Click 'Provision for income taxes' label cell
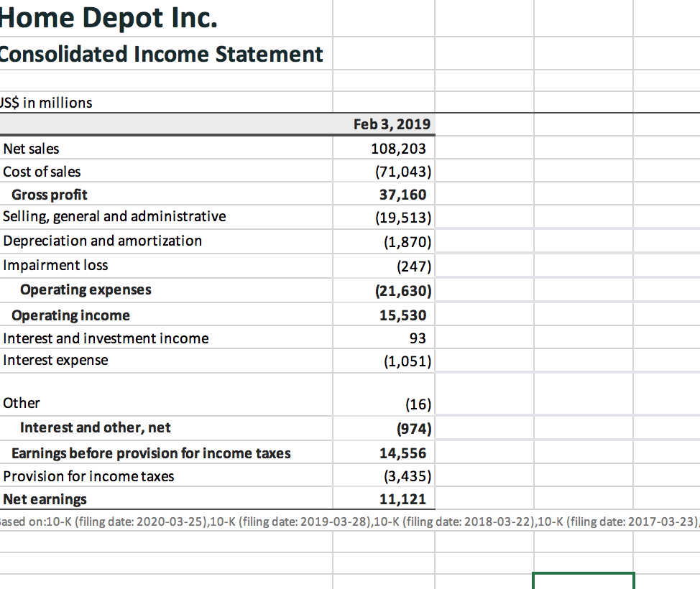 (166, 476)
